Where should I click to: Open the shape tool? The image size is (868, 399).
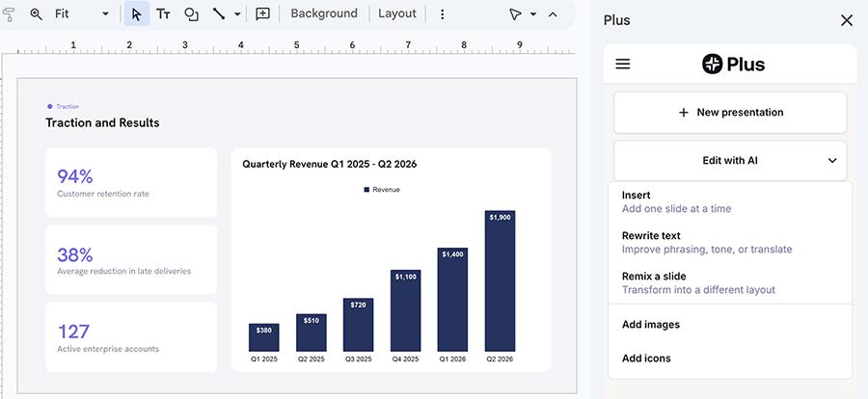click(191, 14)
